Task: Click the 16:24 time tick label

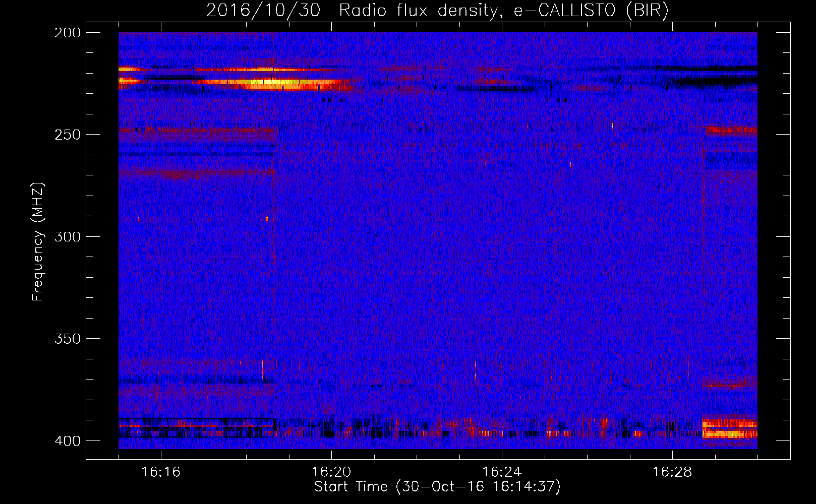Action: click(x=502, y=472)
